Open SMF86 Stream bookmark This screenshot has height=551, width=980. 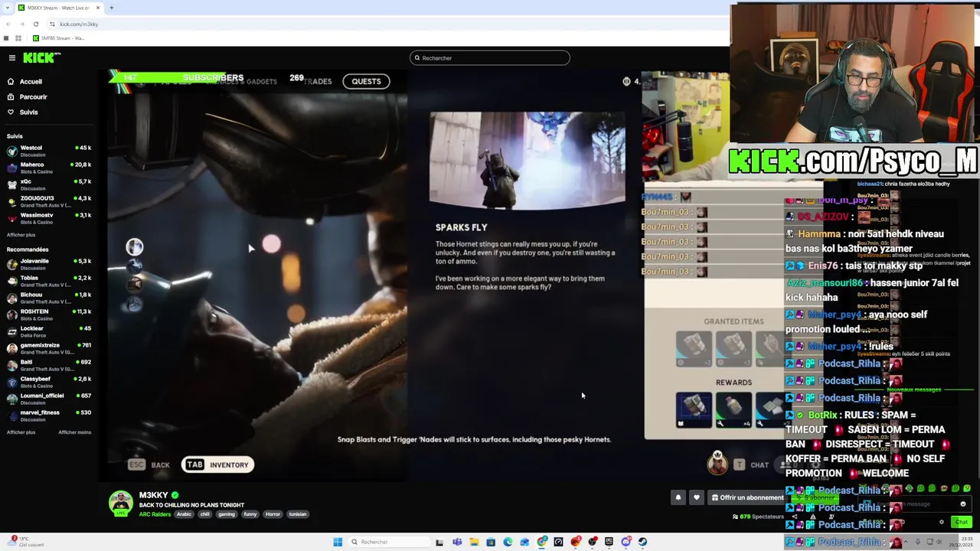click(x=58, y=38)
